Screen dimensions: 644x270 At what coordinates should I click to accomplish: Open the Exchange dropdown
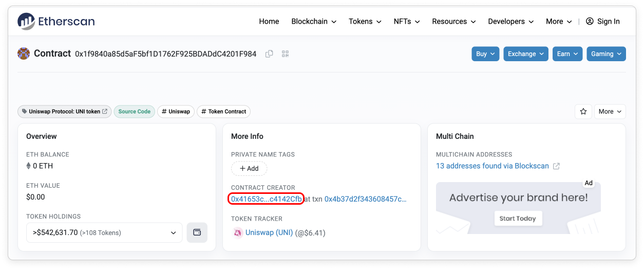tap(525, 54)
